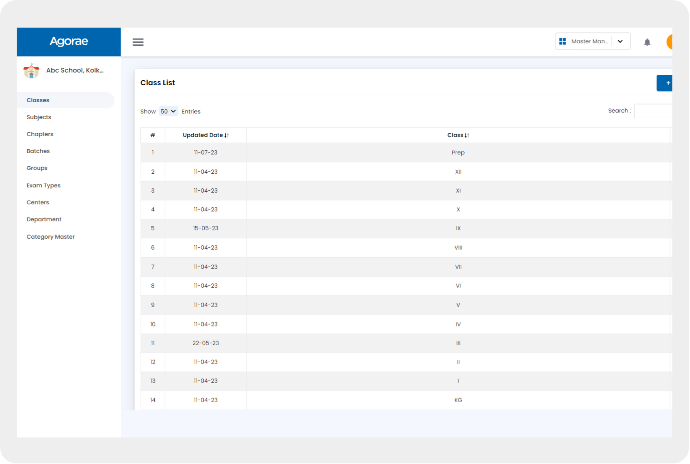Open the Department sidebar item
The image size is (690, 464).
44,219
